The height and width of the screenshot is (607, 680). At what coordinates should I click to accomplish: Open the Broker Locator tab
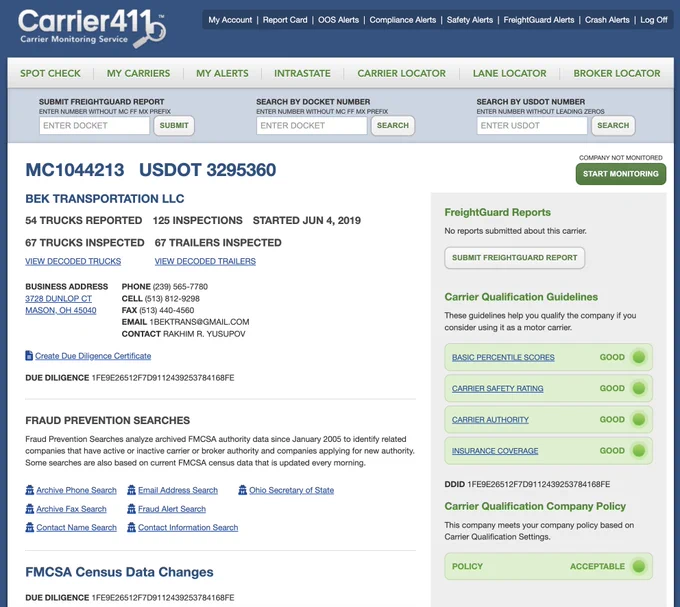tap(617, 73)
